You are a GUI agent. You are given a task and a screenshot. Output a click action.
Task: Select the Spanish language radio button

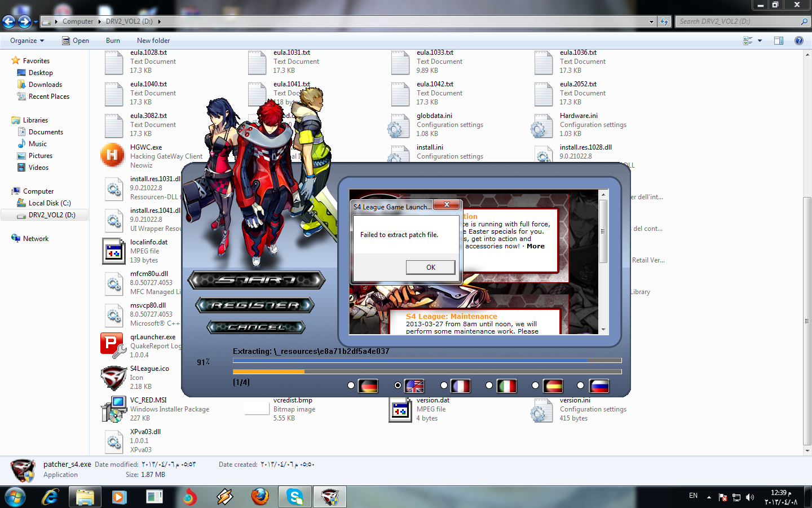pos(536,386)
